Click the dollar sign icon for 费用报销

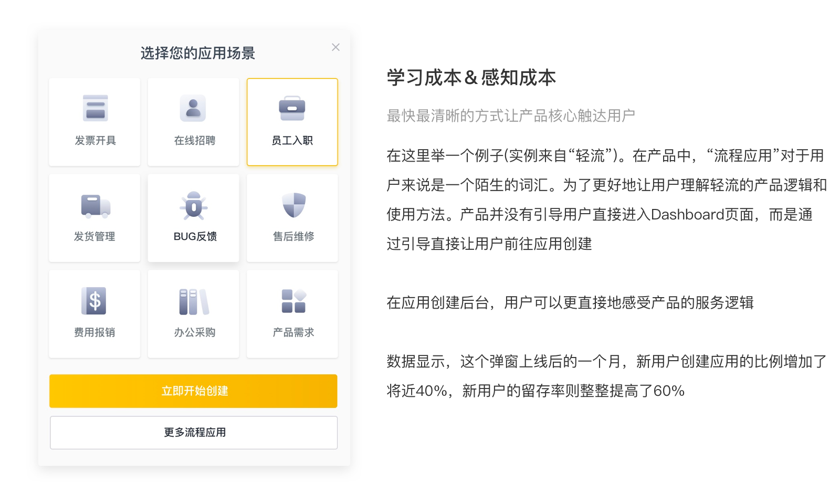[94, 301]
